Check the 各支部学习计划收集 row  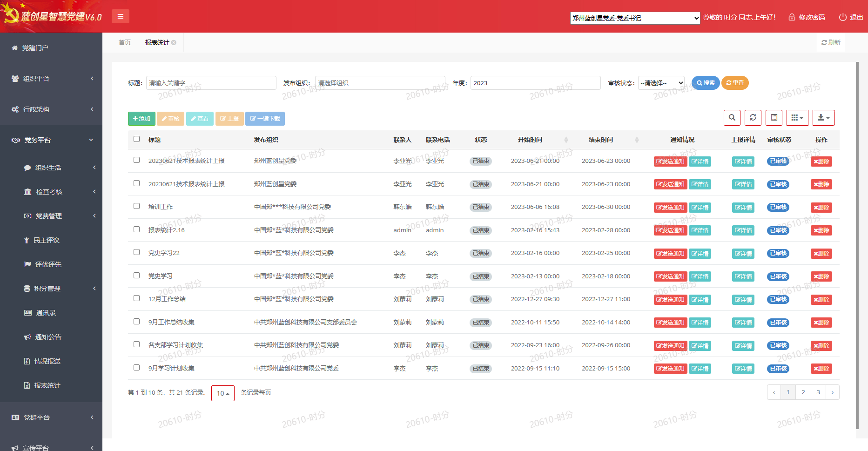click(x=136, y=344)
